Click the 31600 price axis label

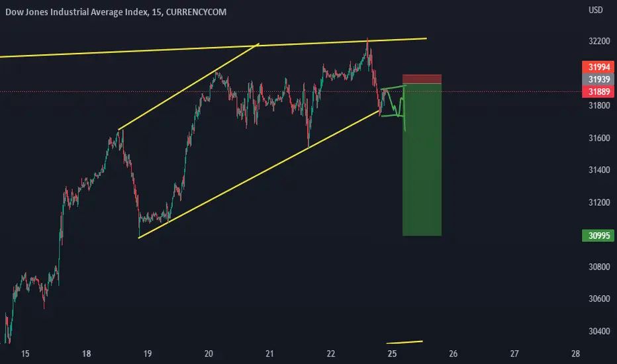[599, 138]
